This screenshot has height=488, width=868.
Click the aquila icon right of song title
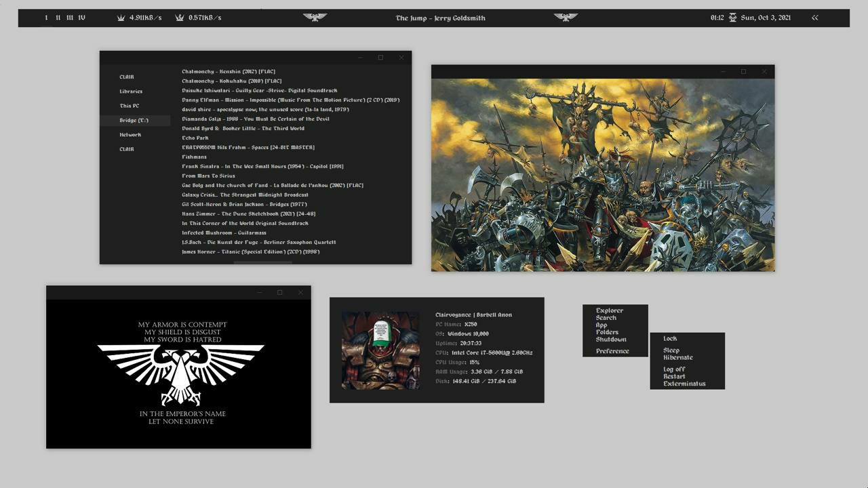point(566,17)
